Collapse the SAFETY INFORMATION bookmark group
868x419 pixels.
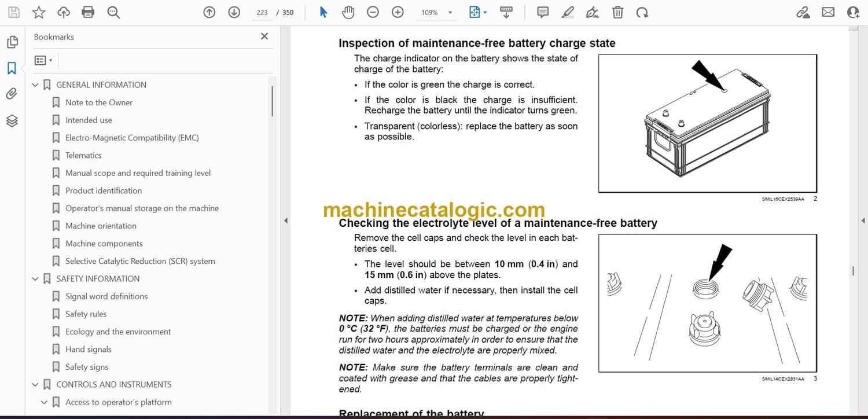[x=35, y=279]
